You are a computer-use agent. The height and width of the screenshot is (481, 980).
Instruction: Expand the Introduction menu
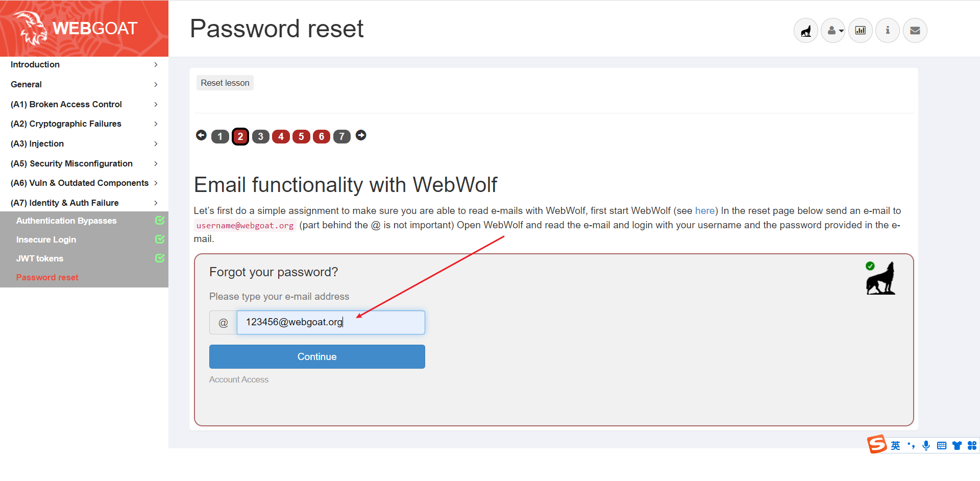tap(84, 64)
